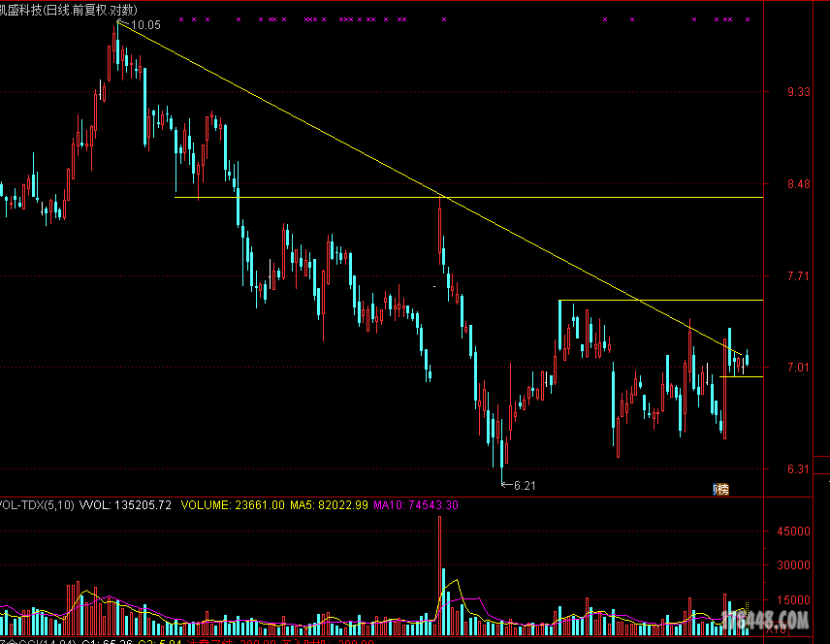Click the latest cyan candlestick near 7.01

(x=748, y=358)
